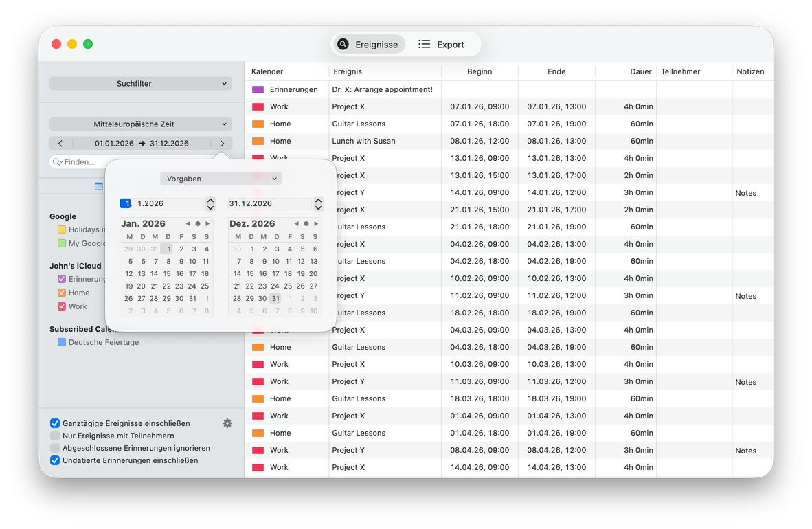
Task: Click the Google account group header
Action: coord(63,216)
